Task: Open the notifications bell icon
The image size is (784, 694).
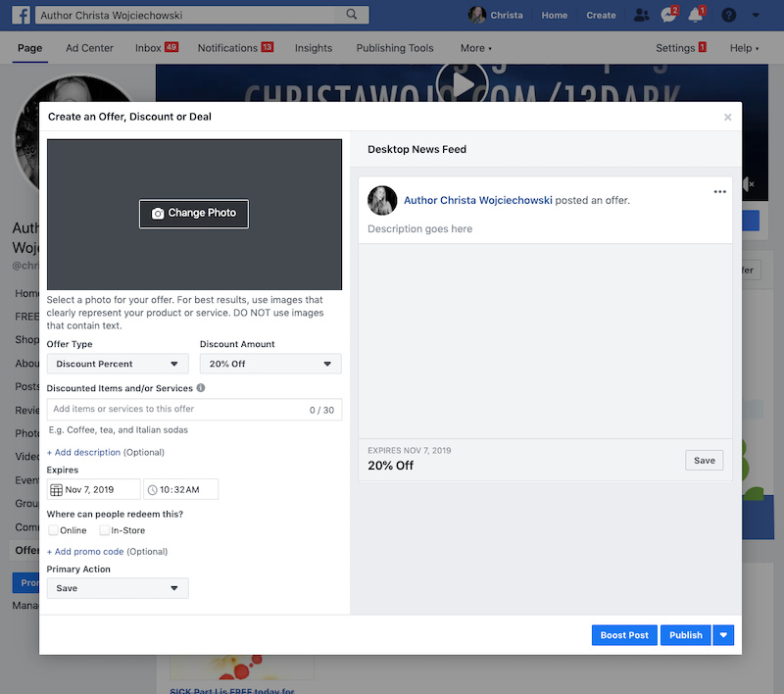Action: pyautogui.click(x=696, y=16)
